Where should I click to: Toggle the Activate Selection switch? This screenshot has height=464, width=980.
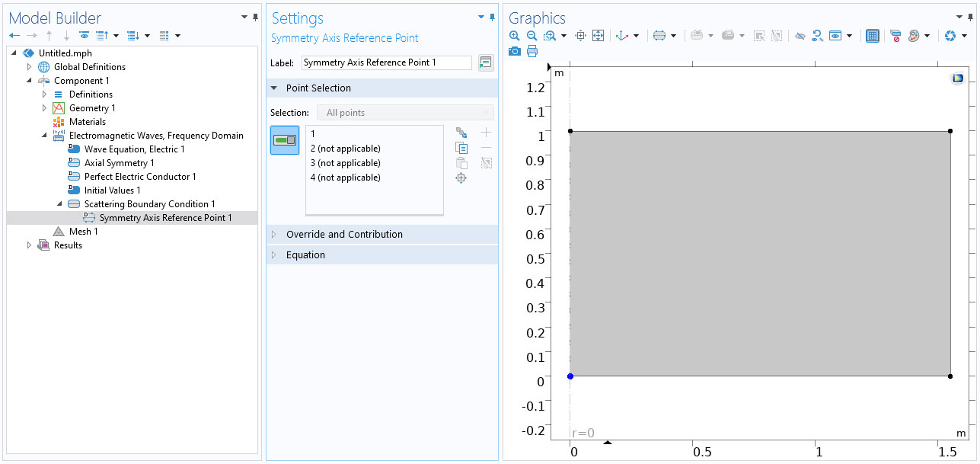pyautogui.click(x=285, y=140)
